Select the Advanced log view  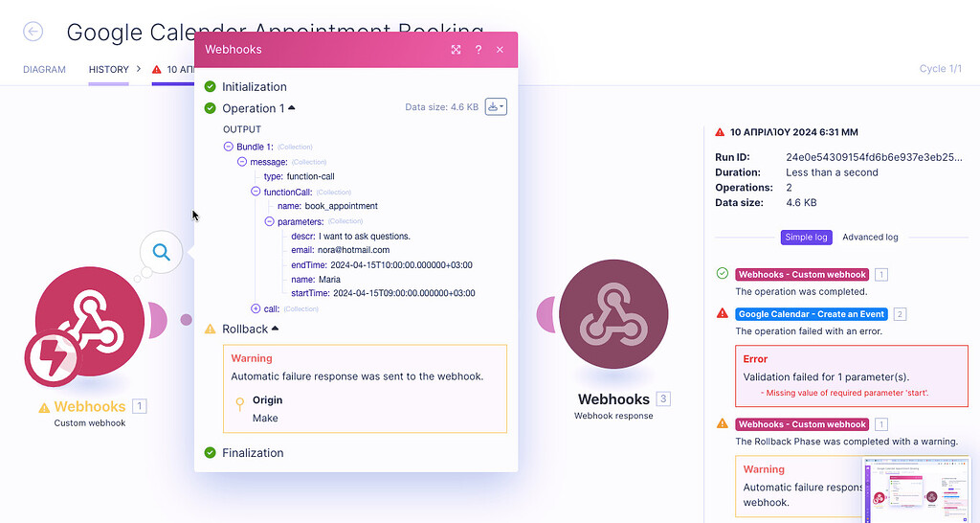pos(870,238)
